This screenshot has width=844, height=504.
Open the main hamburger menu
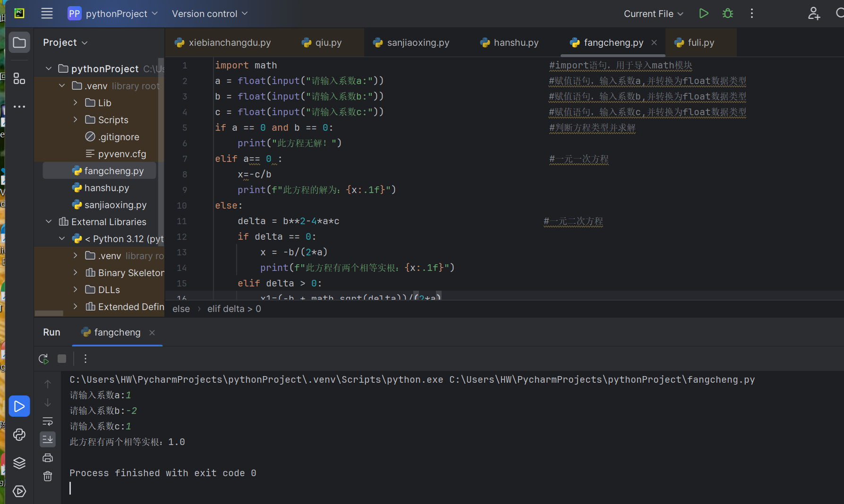click(47, 13)
